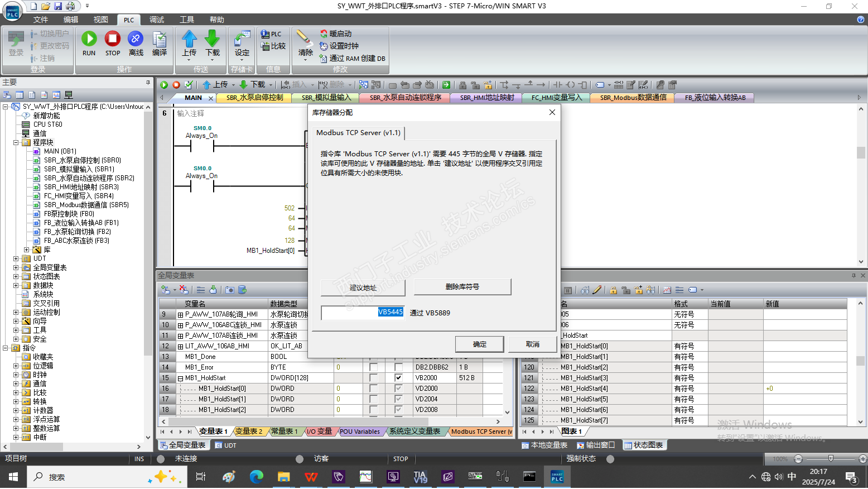Toggle the greyed checked box in MB1_HoldStart[2] row
Viewport: 868px width, 489px height.
pyautogui.click(x=398, y=410)
